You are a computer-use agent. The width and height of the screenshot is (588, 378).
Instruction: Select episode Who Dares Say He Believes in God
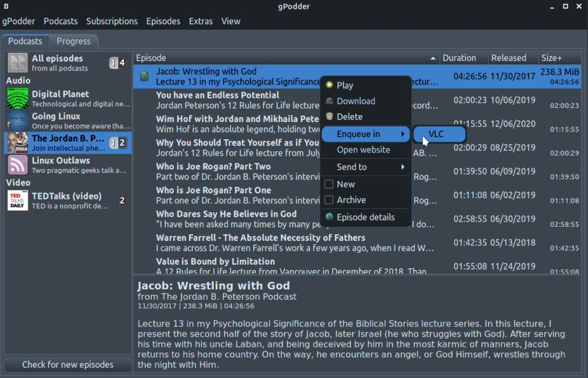coord(357,219)
